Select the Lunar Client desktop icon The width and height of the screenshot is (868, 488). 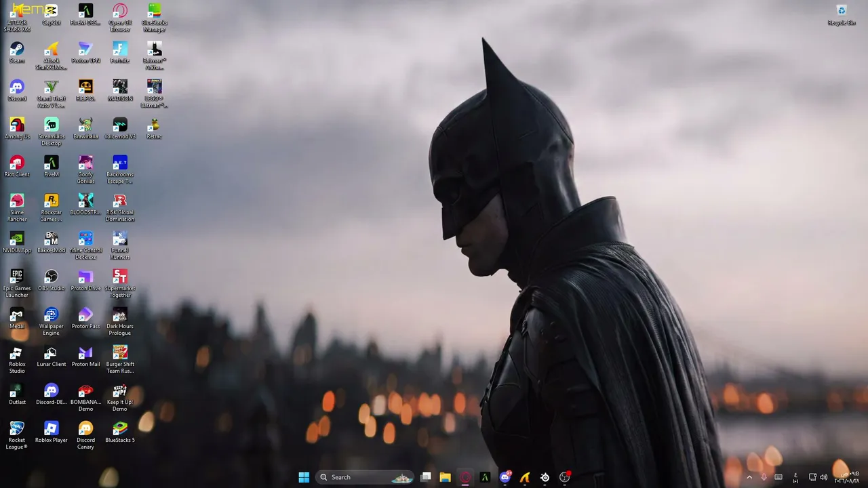pyautogui.click(x=52, y=357)
